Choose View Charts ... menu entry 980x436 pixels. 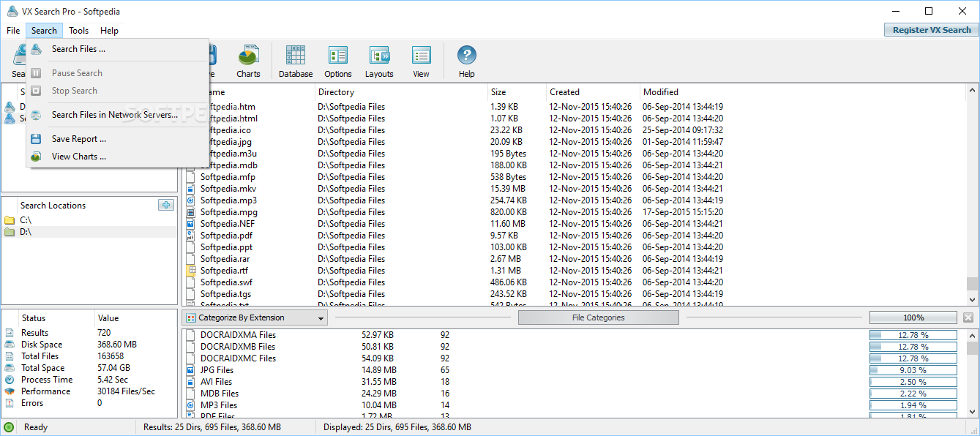(x=117, y=157)
